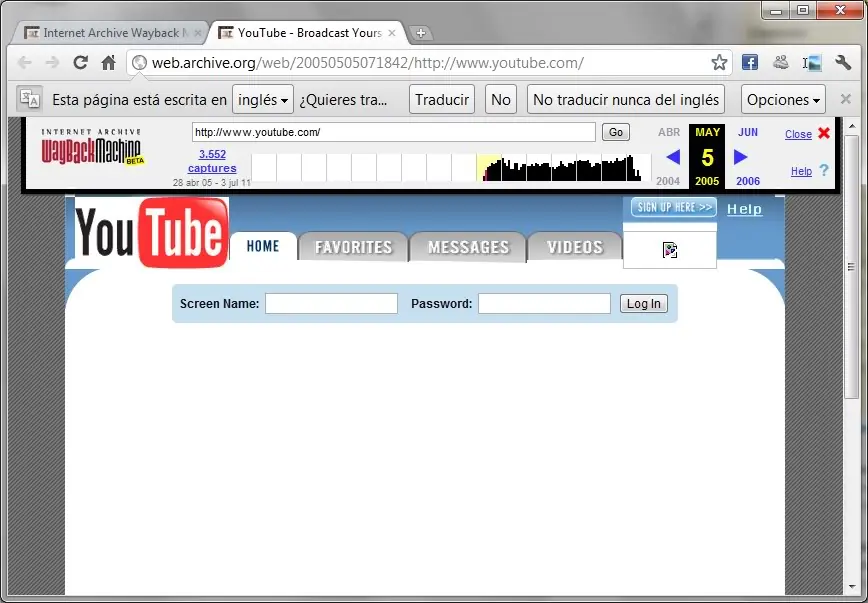Click the red X to close Wayback toolbar
Viewport: 868px width, 603px height.
(x=824, y=133)
